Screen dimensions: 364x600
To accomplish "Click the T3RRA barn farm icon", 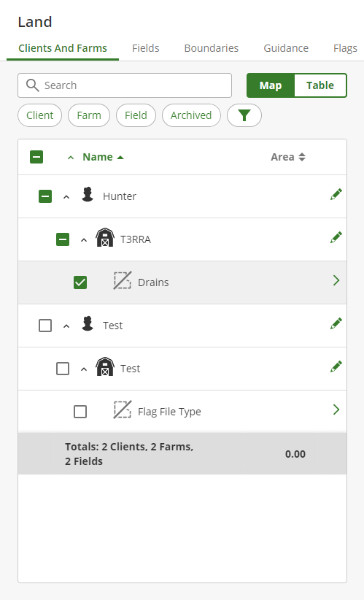I will (105, 238).
